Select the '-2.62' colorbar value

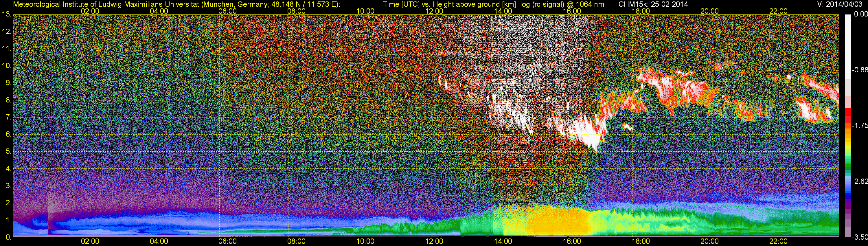(x=859, y=181)
